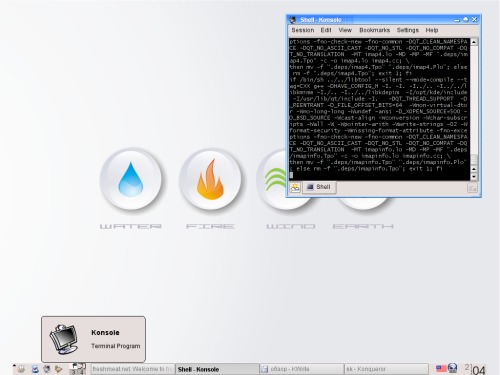Click the Konsole terminal scrollbar up arrow at top
The image size is (500, 375).
474,42
